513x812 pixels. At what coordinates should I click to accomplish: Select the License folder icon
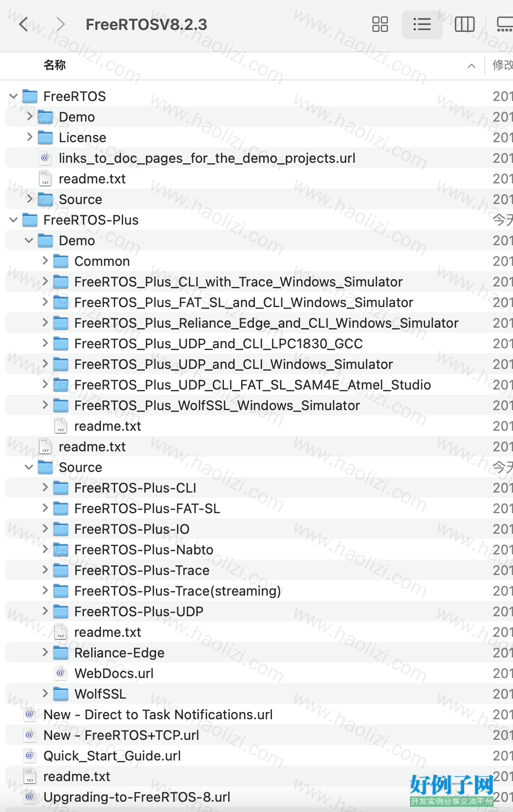click(x=45, y=138)
